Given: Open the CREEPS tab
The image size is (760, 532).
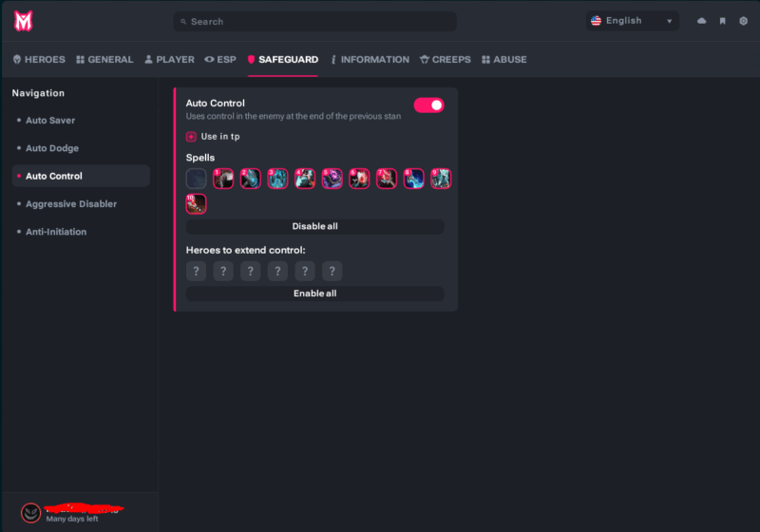Looking at the screenshot, I should coord(446,60).
